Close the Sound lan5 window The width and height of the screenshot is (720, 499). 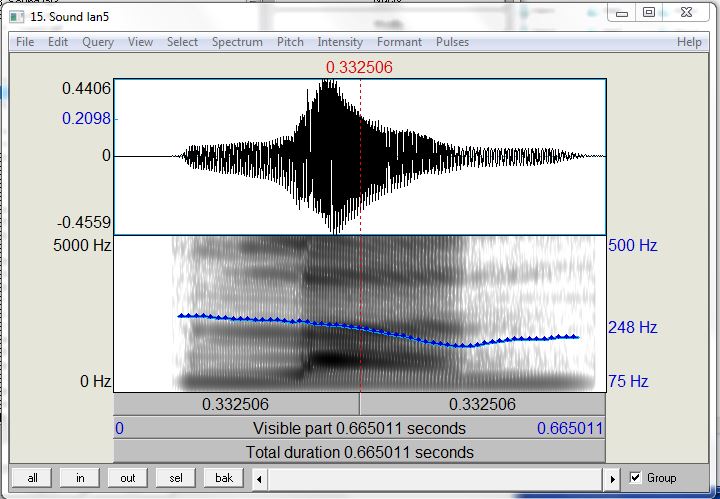tap(686, 13)
